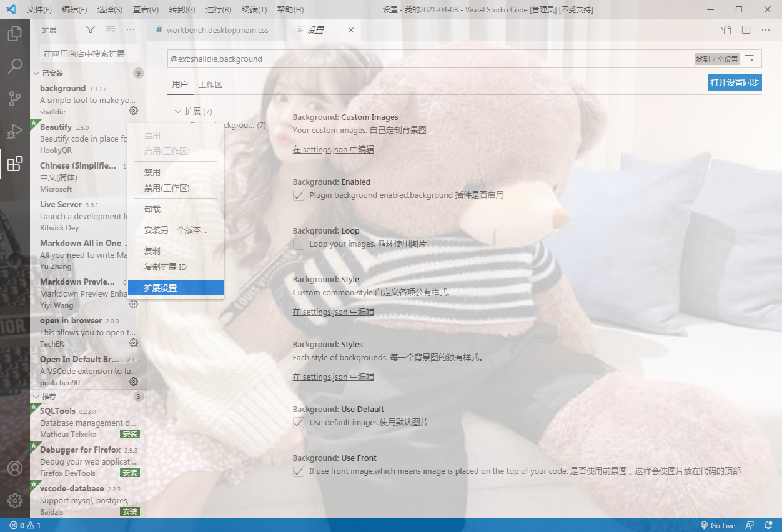This screenshot has width=782, height=532.
Task: Click the gear for Open In Default Browser
Action: point(134,382)
